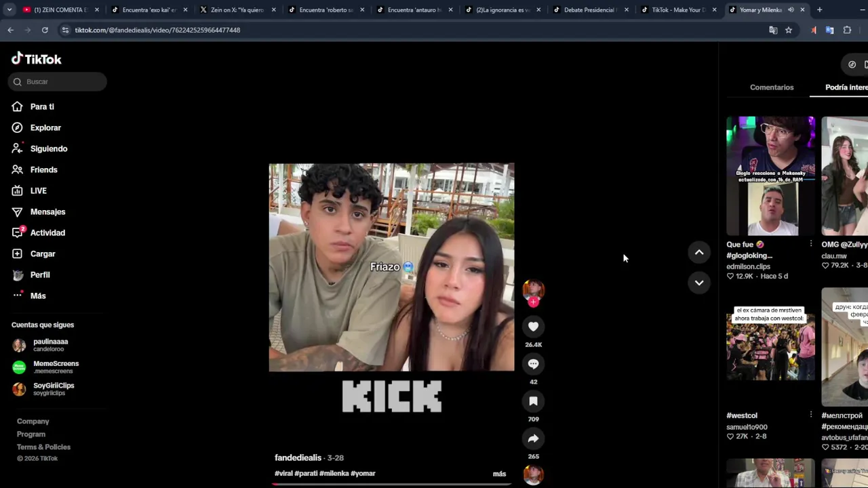Expand Program footer section
The image size is (868, 488).
(31, 434)
